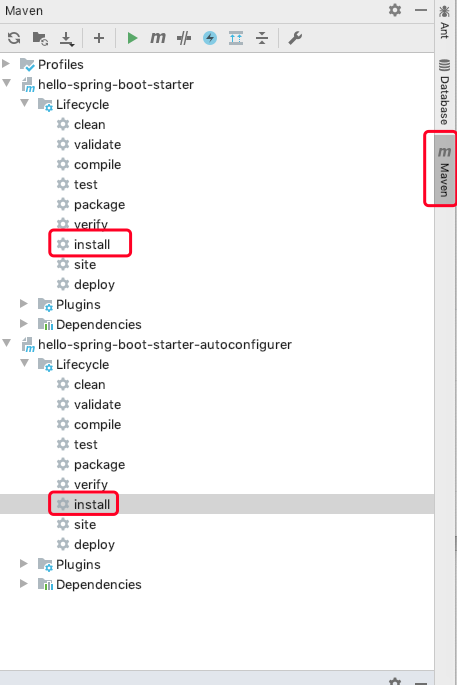The height and width of the screenshot is (685, 457).
Task: Collapse hello-spring-boot-starter project node
Action: [7, 83]
